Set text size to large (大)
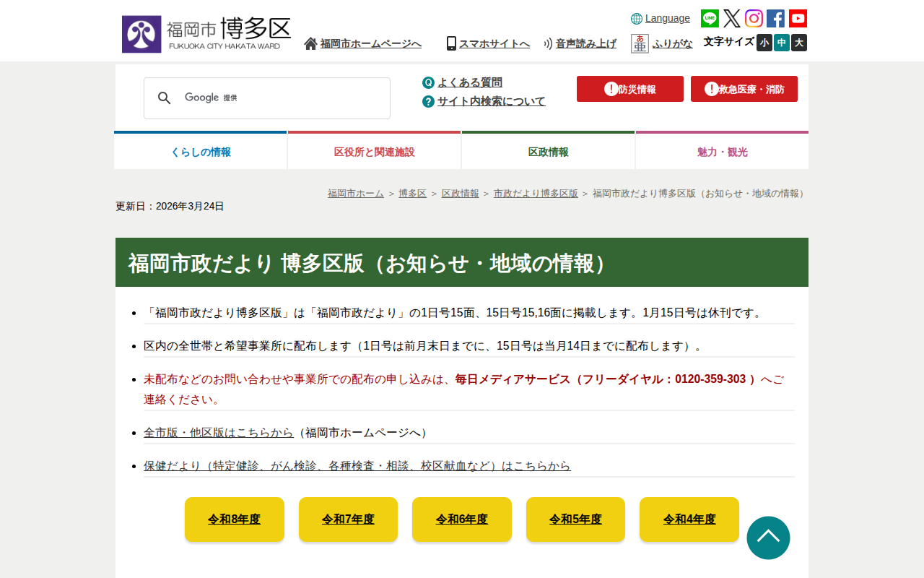This screenshot has width=924, height=578. coord(799,43)
